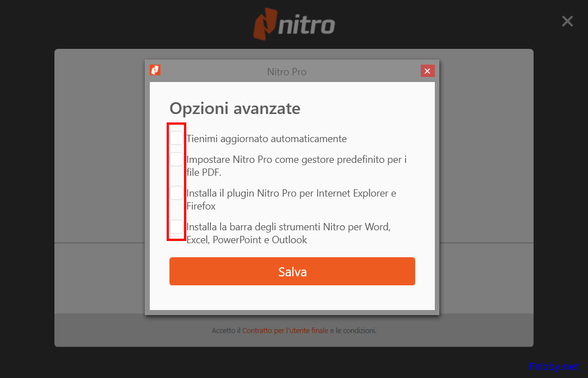
Task: Click the Fribby.net watermark link
Action: coord(555,366)
